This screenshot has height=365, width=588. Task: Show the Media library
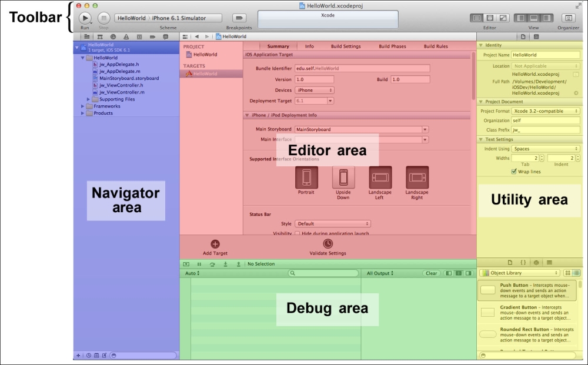point(549,263)
